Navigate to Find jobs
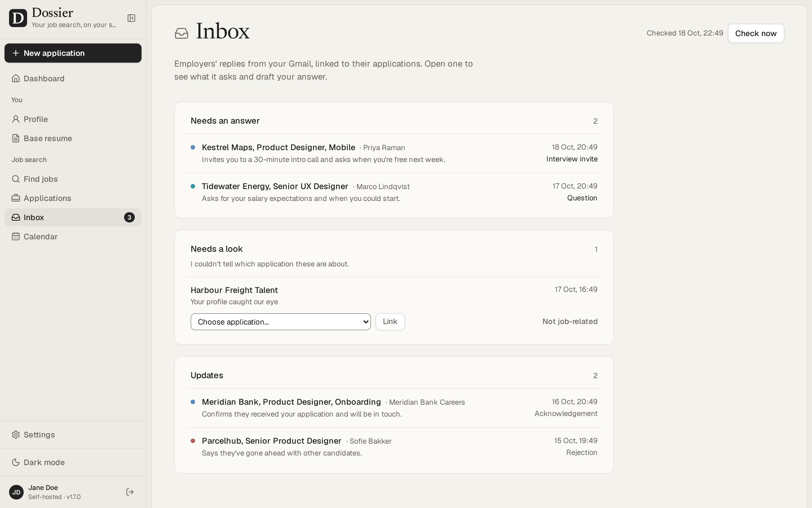 pyautogui.click(x=73, y=179)
